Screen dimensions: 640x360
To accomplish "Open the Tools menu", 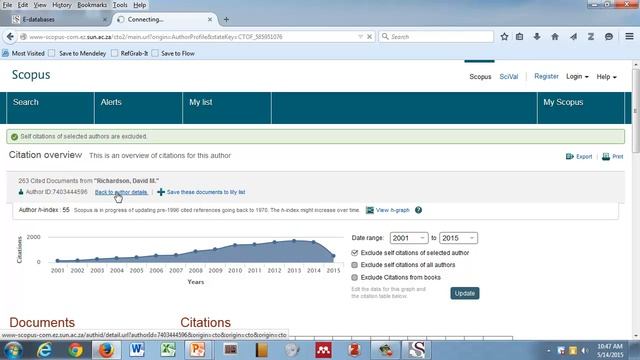I will 120,5.
